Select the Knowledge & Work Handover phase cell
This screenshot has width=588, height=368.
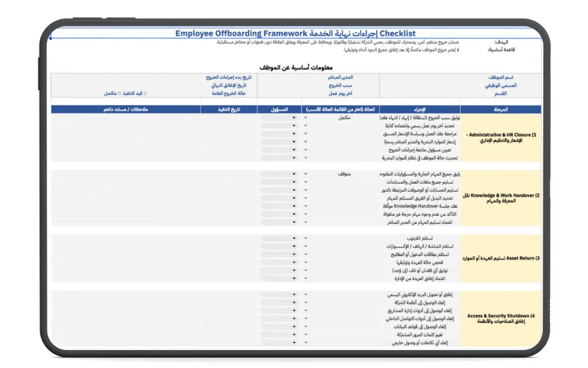click(x=501, y=198)
